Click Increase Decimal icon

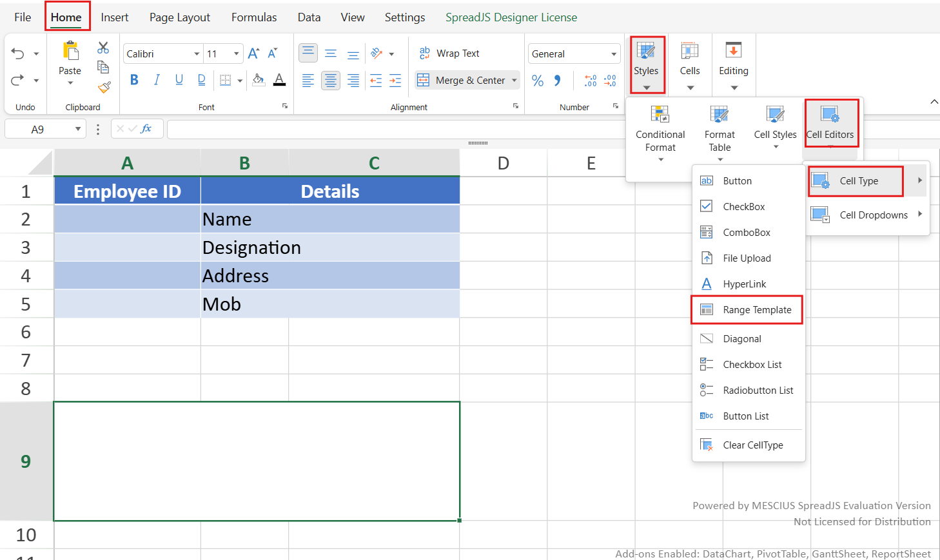click(x=591, y=81)
